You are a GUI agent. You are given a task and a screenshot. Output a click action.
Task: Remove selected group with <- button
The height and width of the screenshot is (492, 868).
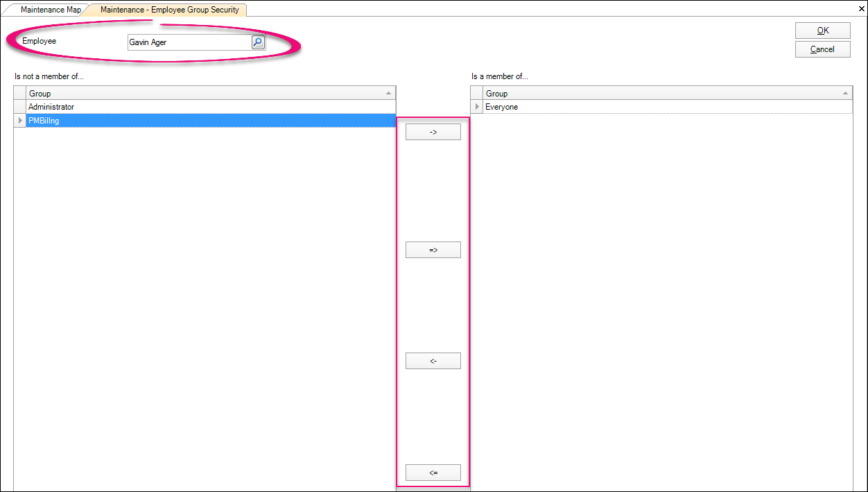pos(433,361)
